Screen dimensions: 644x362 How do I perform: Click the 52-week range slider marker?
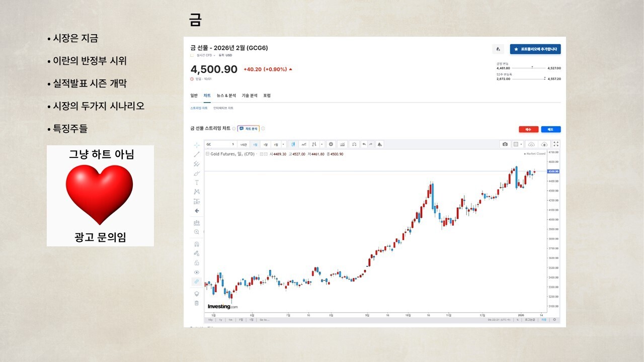click(544, 78)
